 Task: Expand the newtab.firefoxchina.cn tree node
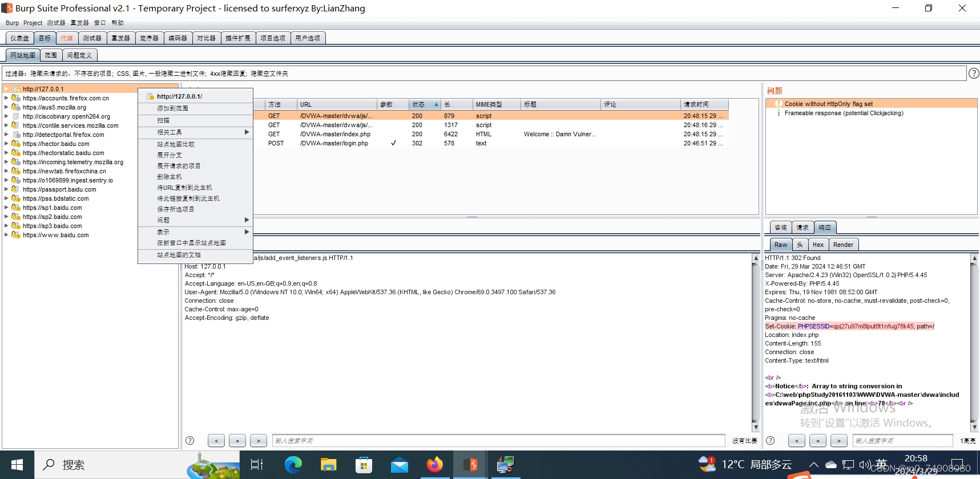6,171
